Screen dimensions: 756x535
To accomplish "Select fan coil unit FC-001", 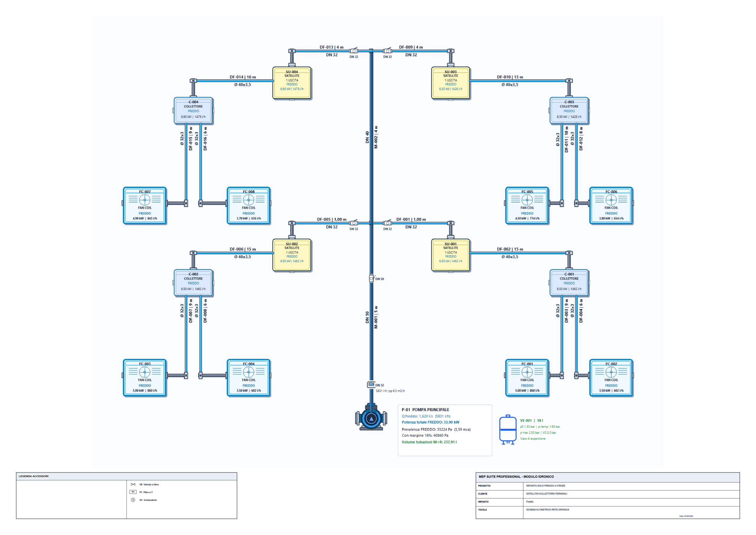I will point(527,378).
